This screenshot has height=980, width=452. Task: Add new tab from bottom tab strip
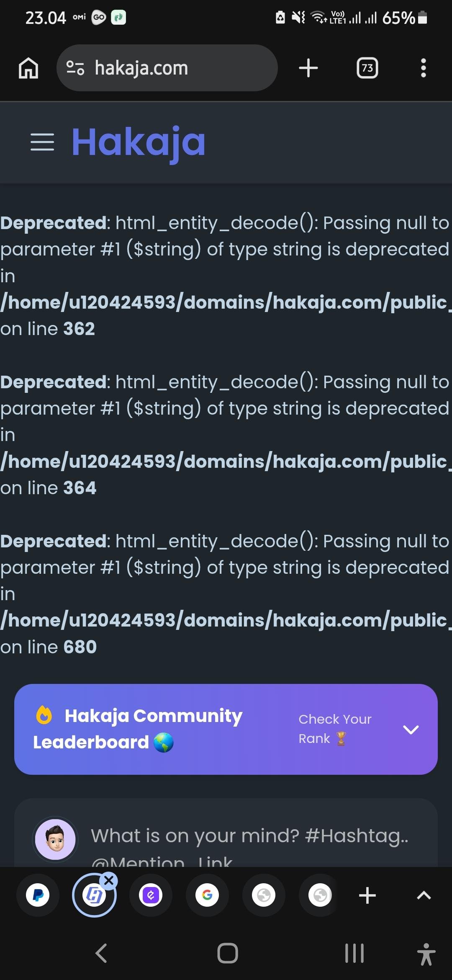point(367,895)
